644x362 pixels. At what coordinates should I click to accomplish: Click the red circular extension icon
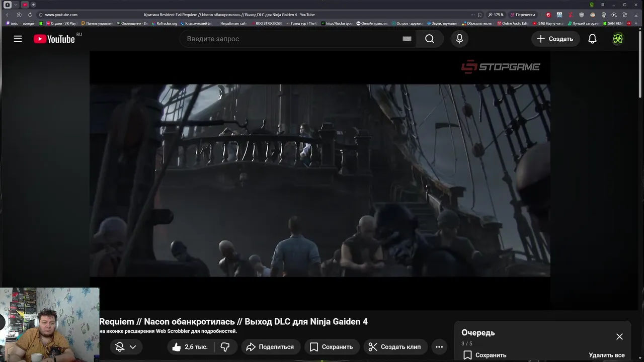point(548,15)
